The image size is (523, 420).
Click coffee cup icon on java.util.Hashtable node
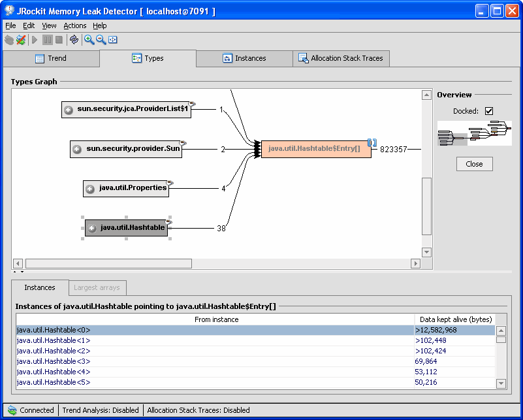168,222
